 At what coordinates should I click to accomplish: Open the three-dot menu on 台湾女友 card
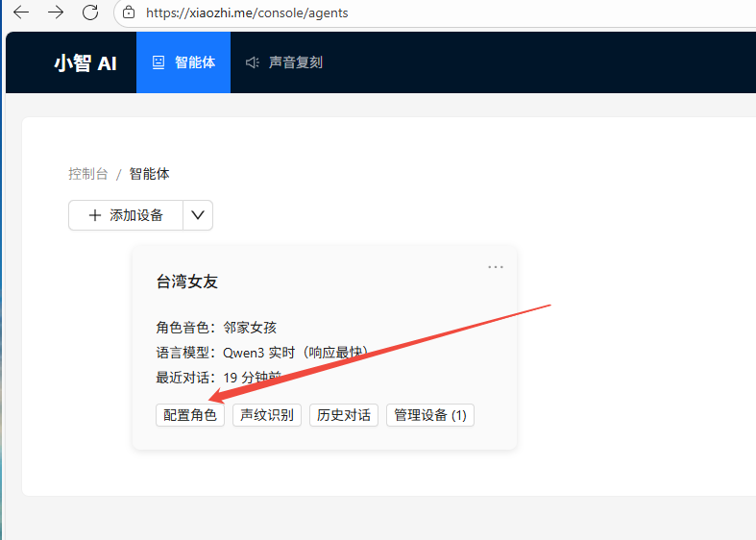[x=495, y=266]
